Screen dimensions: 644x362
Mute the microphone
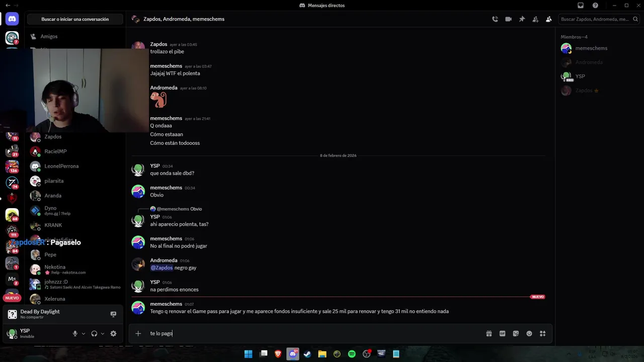click(x=75, y=333)
